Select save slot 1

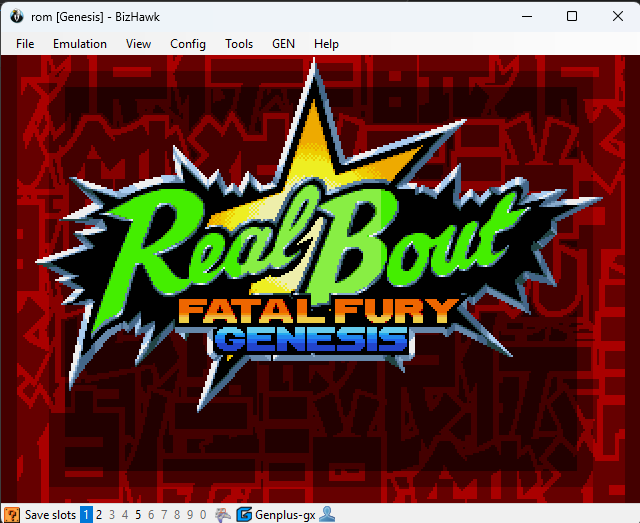point(86,514)
